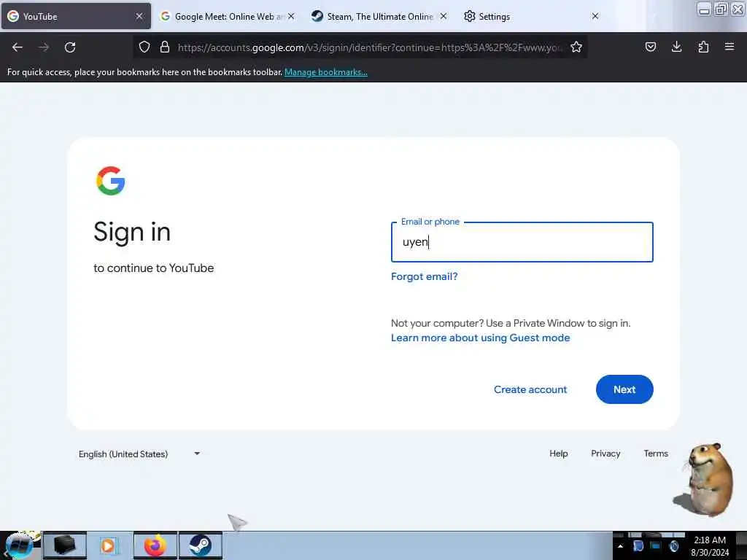747x560 pixels.
Task: Open the Terms link
Action: pyautogui.click(x=656, y=454)
